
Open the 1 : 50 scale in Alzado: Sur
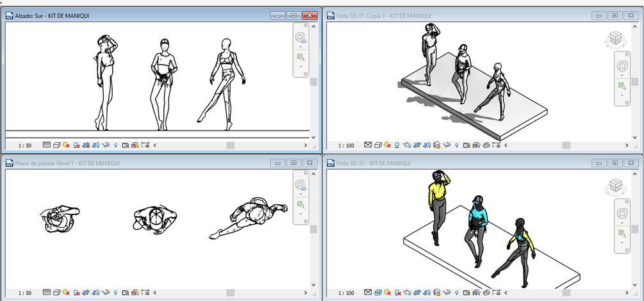click(25, 145)
